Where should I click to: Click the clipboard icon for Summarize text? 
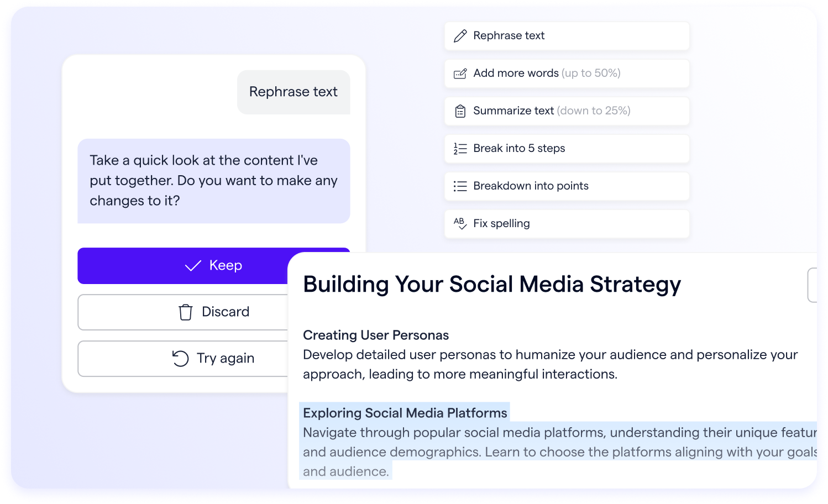(460, 111)
